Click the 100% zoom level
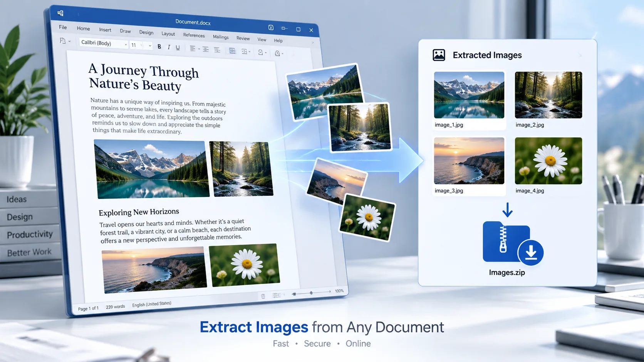The width and height of the screenshot is (644, 362). coord(339,291)
